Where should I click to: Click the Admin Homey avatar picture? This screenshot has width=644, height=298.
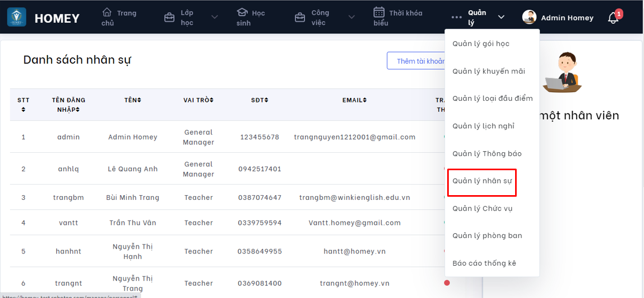click(529, 17)
